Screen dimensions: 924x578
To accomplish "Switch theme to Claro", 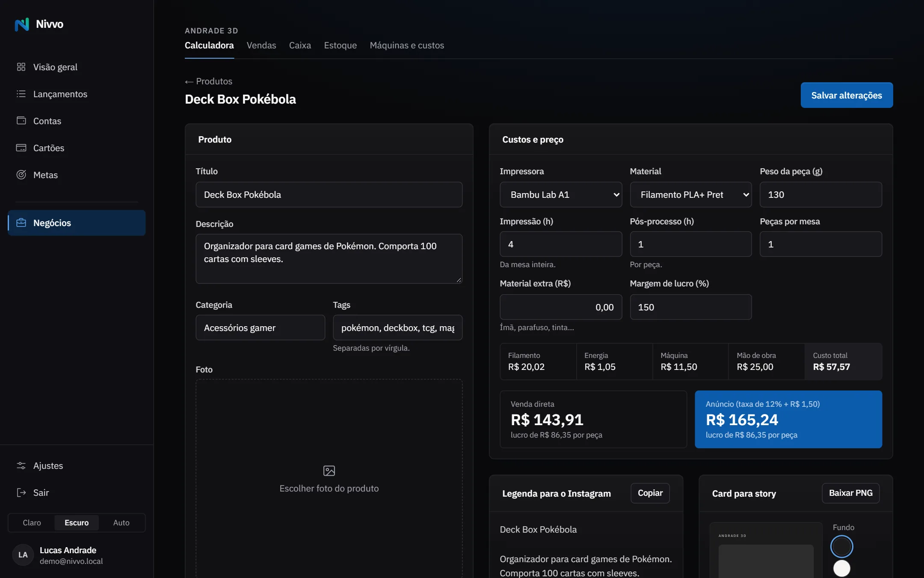I will click(32, 522).
